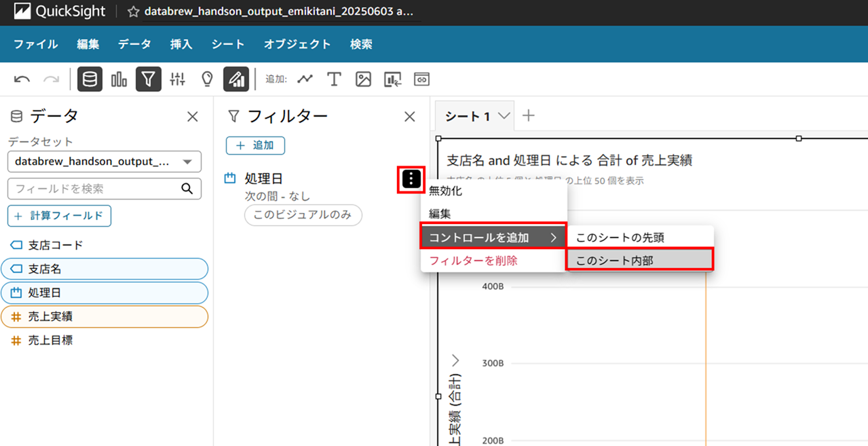Click the chart title 支店名 and 処理日
Screen dimensions: 868x446
[x=569, y=160]
